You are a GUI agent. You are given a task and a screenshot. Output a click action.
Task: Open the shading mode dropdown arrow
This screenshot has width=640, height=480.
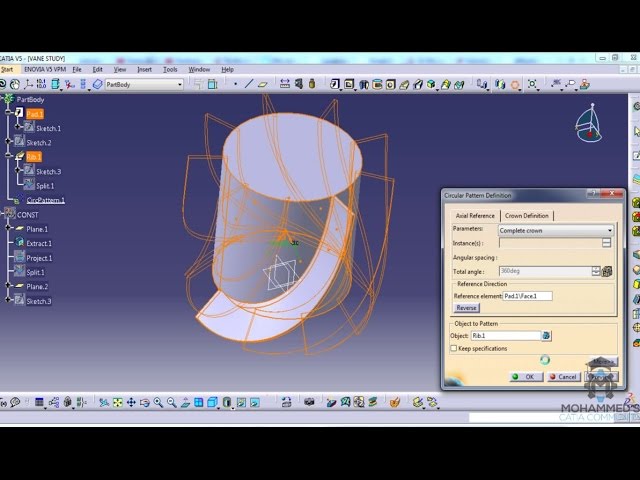coord(233,407)
